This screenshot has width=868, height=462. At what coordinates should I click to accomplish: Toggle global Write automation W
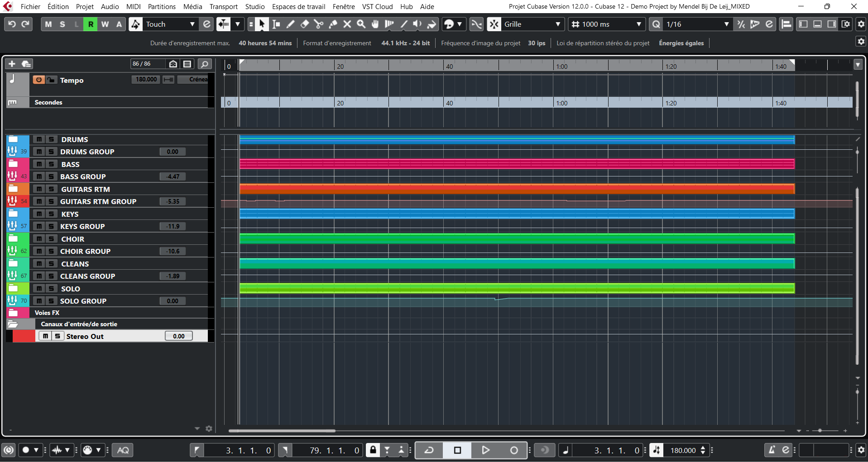(x=105, y=24)
